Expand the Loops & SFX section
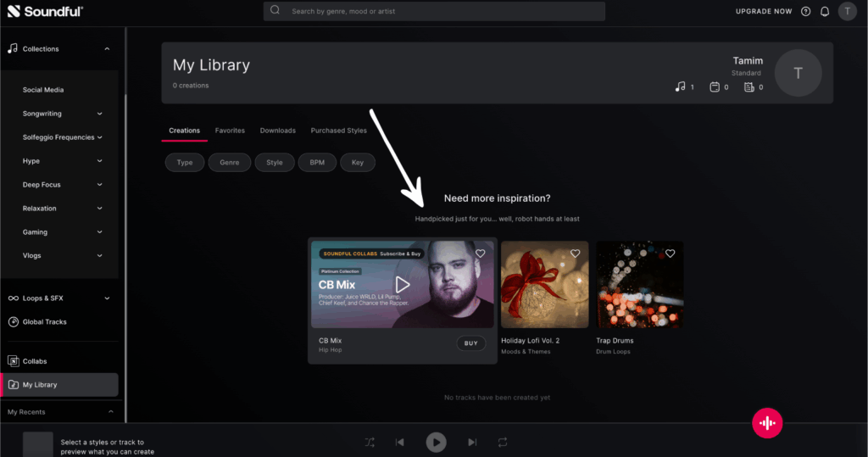The image size is (868, 457). coord(107,298)
